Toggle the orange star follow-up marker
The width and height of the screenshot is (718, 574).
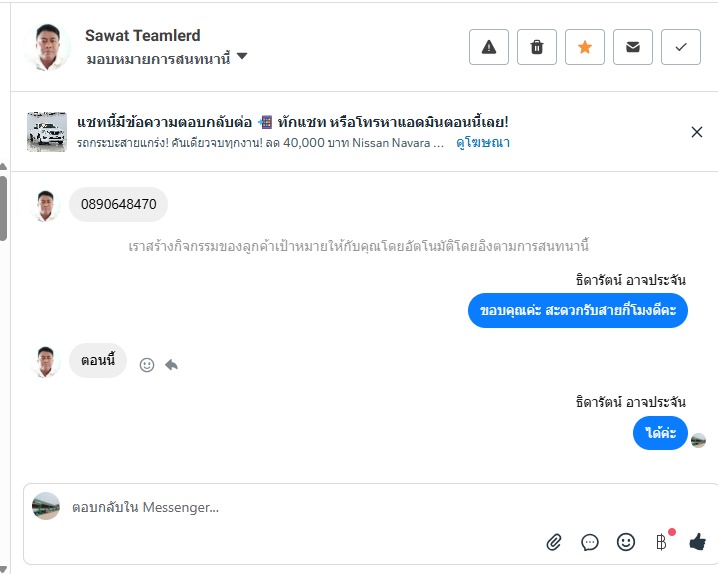[585, 47]
